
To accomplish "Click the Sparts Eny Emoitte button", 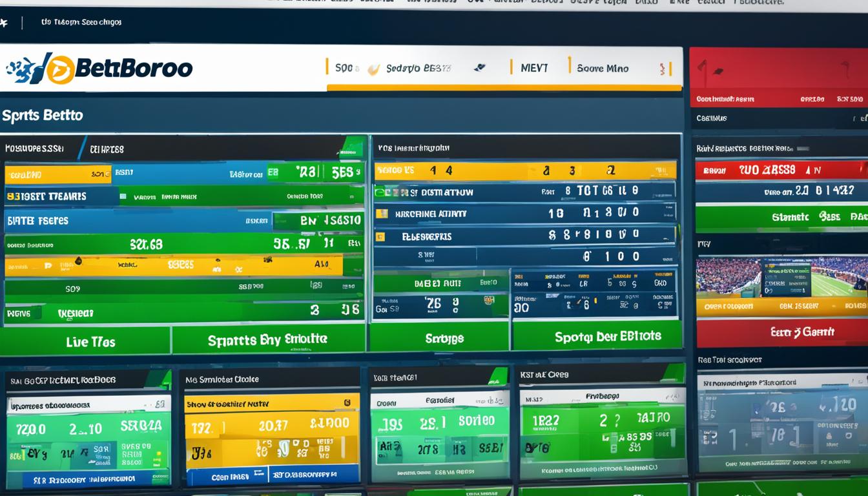I will click(268, 340).
